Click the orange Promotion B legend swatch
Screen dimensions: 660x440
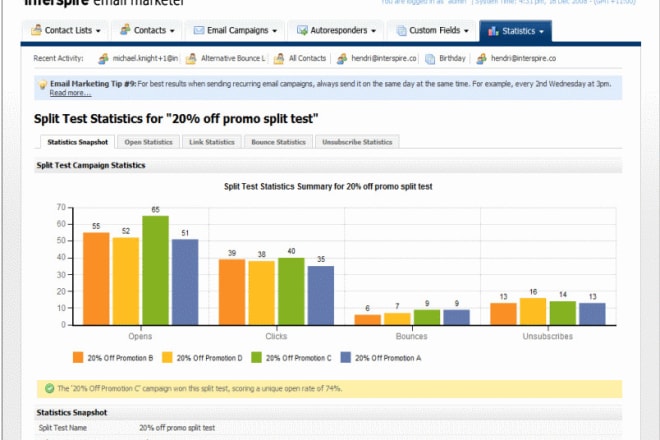(78, 357)
